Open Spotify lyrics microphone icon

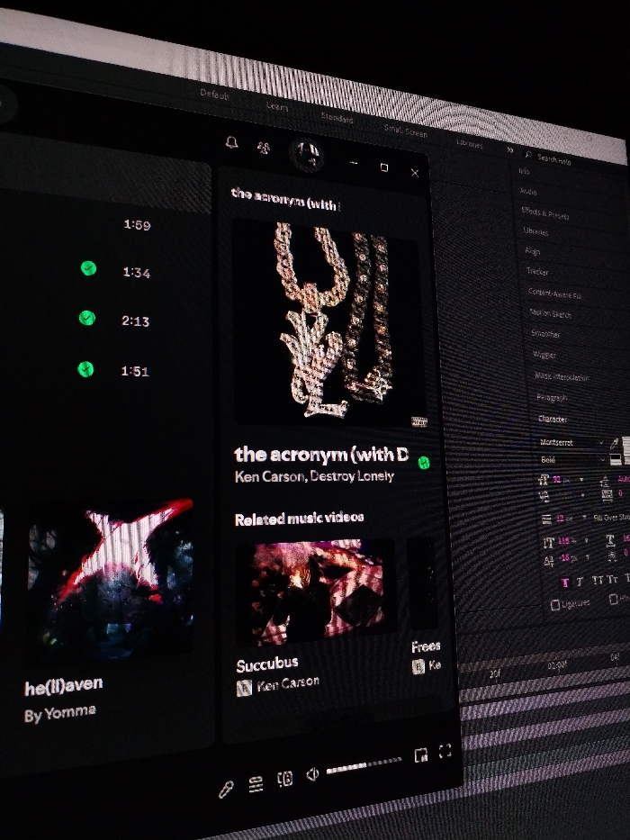[227, 789]
